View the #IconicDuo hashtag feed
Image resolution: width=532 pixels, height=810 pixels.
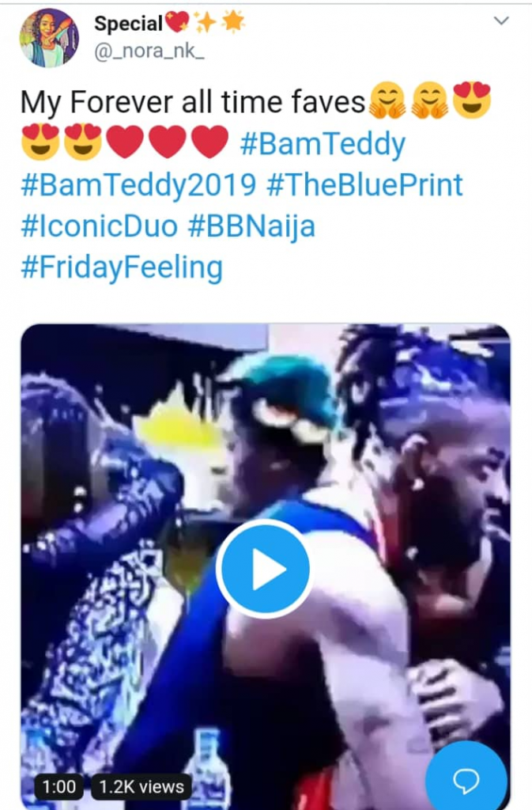(98, 227)
